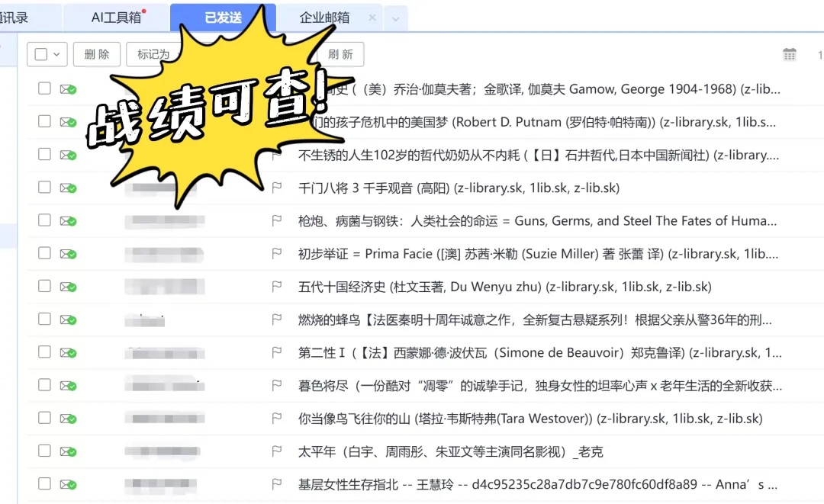This screenshot has height=504, width=824.
Task: Flag the 五代十国经济史 email
Action: 277,286
